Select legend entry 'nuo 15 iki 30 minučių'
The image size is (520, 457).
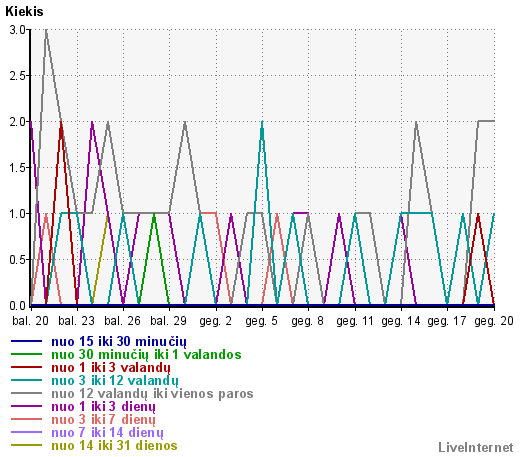point(119,342)
